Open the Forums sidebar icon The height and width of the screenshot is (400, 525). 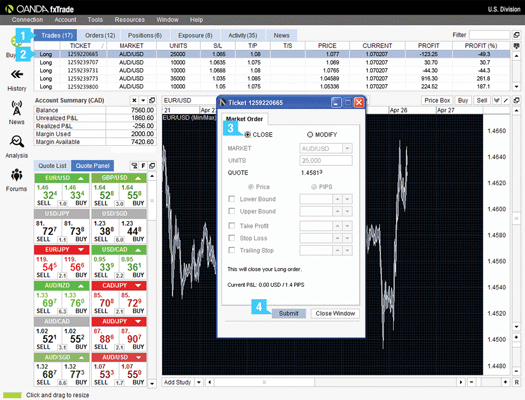point(17,175)
